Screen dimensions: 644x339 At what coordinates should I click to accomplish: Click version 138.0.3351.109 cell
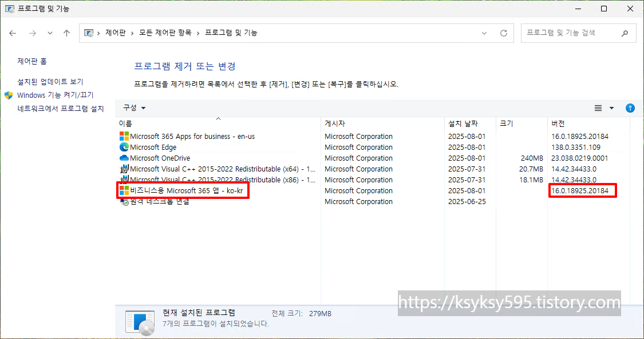pyautogui.click(x=576, y=147)
